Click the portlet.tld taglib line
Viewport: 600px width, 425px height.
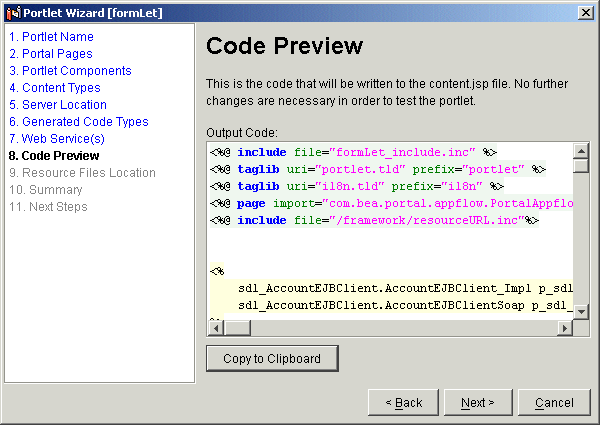[x=378, y=169]
